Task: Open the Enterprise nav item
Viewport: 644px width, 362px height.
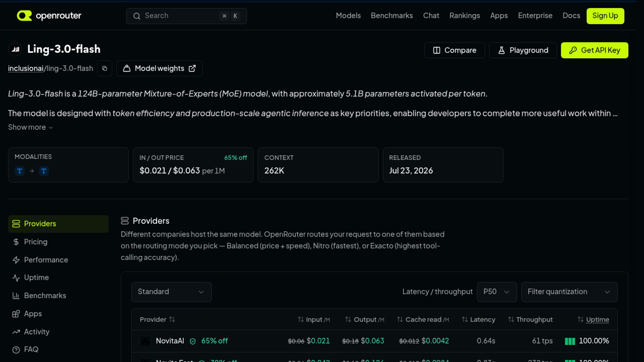Action: [535, 16]
